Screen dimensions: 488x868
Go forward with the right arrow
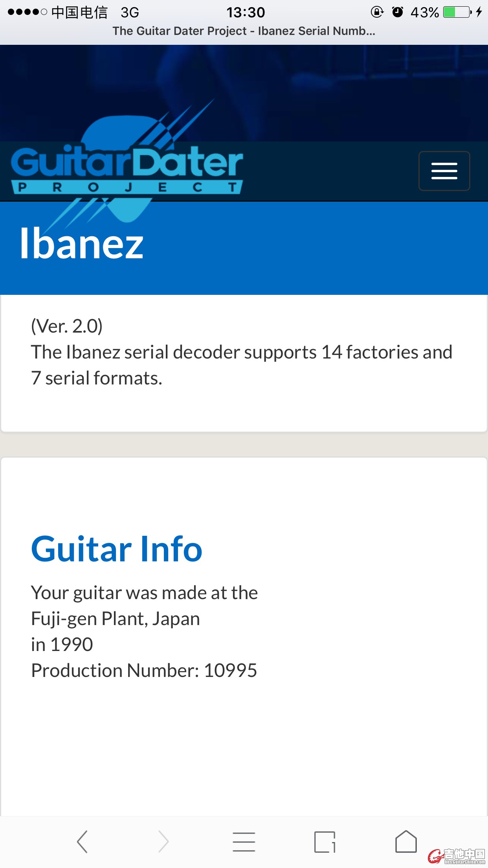tap(163, 842)
